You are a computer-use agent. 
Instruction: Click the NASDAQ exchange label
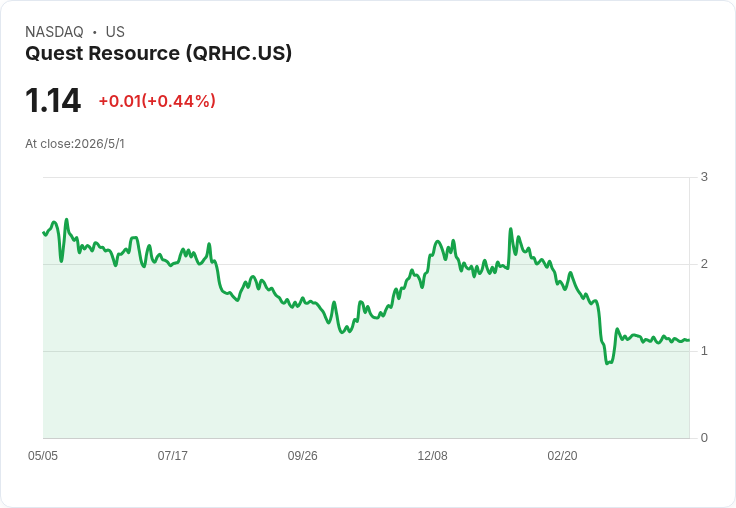pos(54,32)
